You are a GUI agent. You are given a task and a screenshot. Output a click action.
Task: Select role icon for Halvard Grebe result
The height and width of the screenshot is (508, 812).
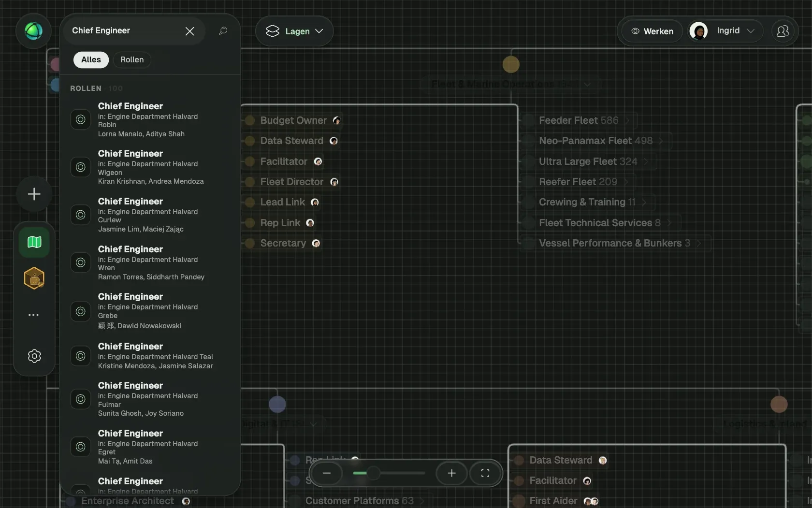pos(80,311)
